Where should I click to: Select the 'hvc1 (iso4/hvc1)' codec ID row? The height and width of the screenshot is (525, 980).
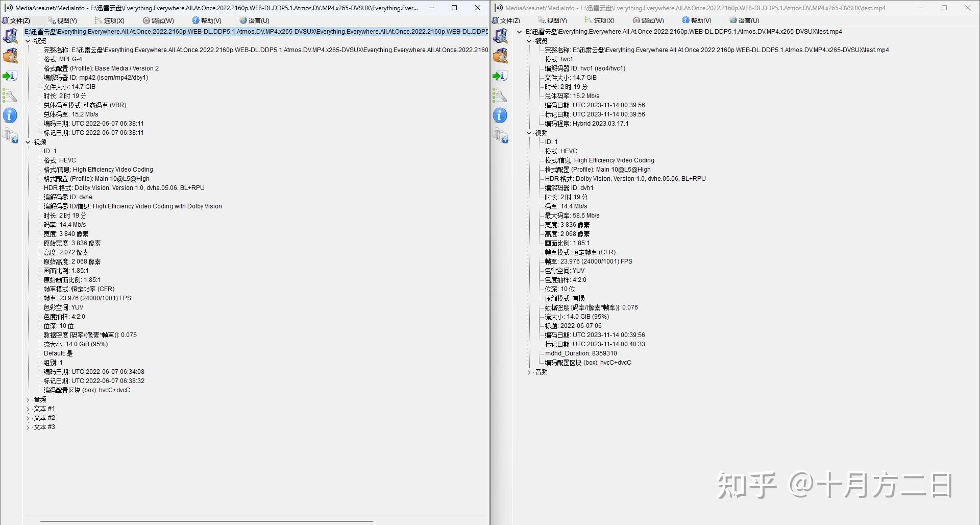[585, 68]
